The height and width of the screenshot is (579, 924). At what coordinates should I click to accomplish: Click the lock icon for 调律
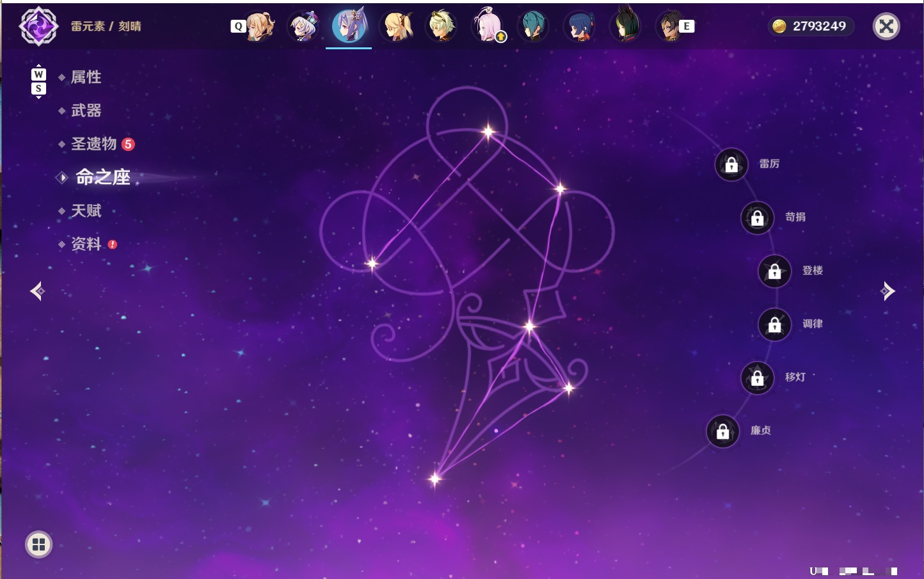point(775,324)
